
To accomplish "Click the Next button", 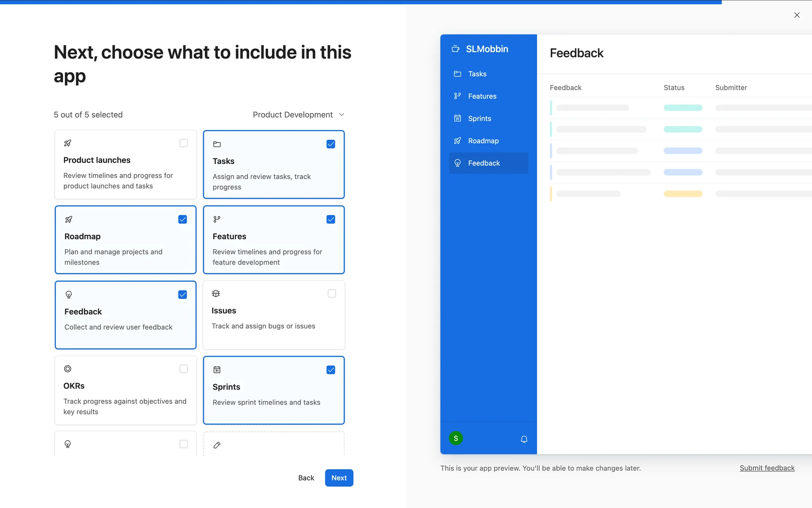I will (339, 478).
